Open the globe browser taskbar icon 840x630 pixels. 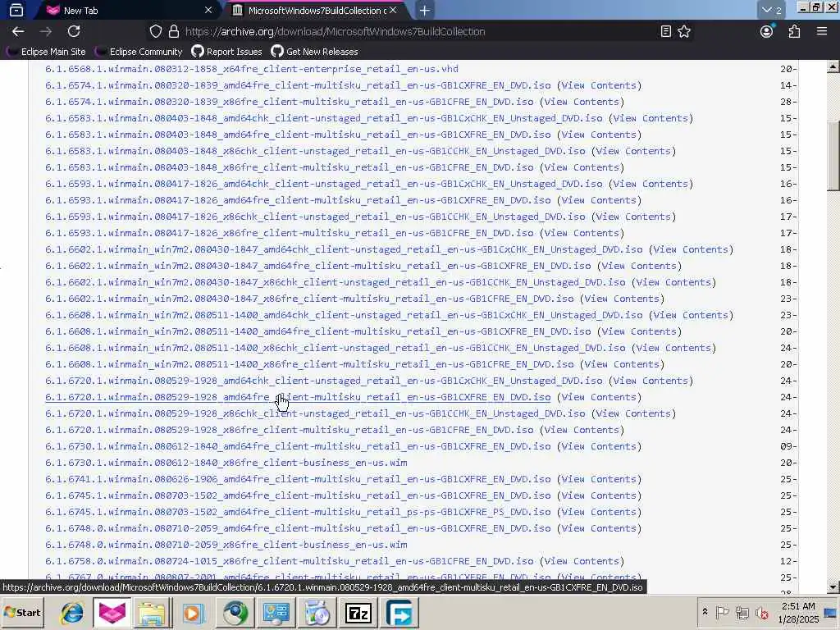tap(235, 613)
